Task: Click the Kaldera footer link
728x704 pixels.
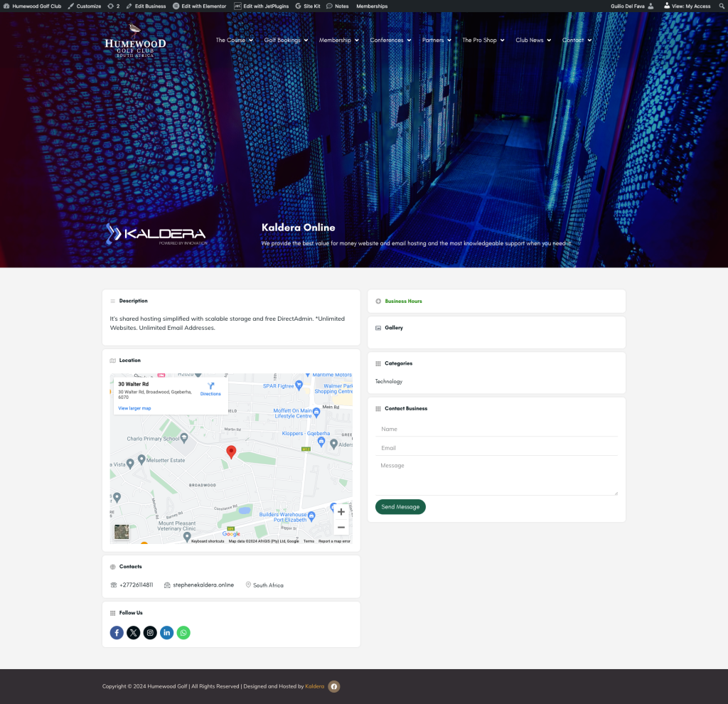Action: click(315, 686)
